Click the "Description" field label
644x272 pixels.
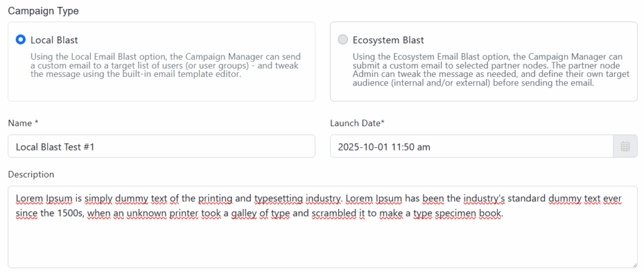point(31,174)
